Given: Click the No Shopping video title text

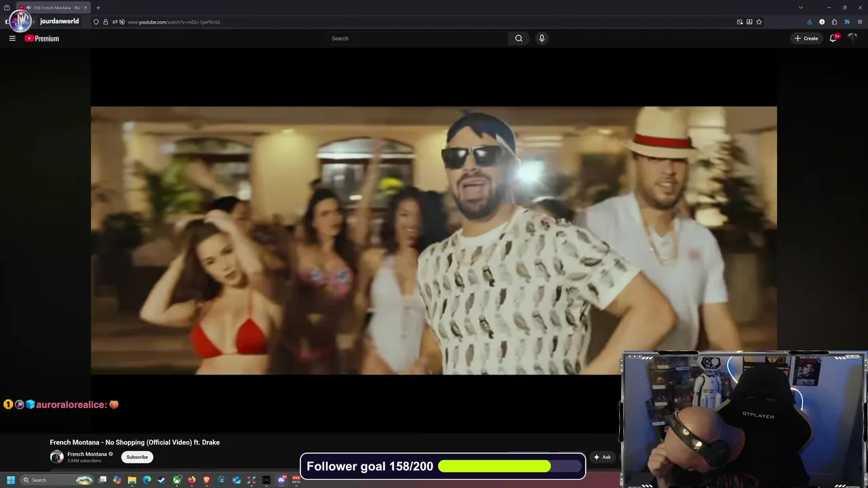Looking at the screenshot, I should click(135, 443).
